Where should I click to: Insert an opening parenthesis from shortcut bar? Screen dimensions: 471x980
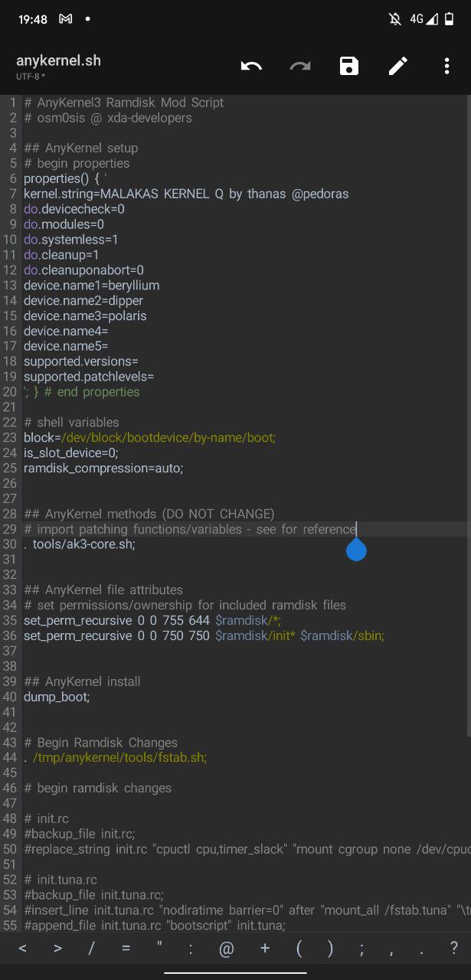299,949
